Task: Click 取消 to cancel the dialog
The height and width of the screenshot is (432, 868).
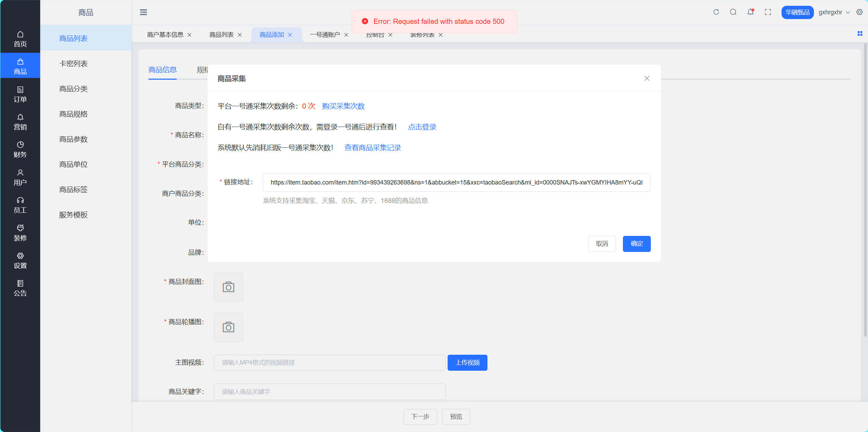Action: coord(601,244)
